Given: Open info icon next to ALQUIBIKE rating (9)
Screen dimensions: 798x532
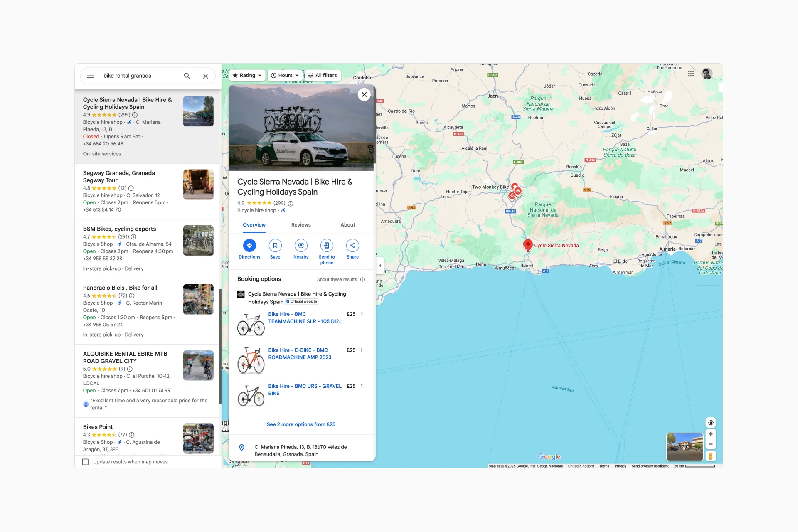Looking at the screenshot, I should click(x=130, y=369).
